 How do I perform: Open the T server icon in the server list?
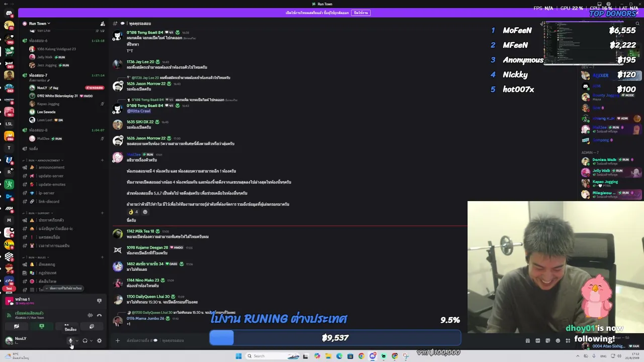(x=9, y=148)
